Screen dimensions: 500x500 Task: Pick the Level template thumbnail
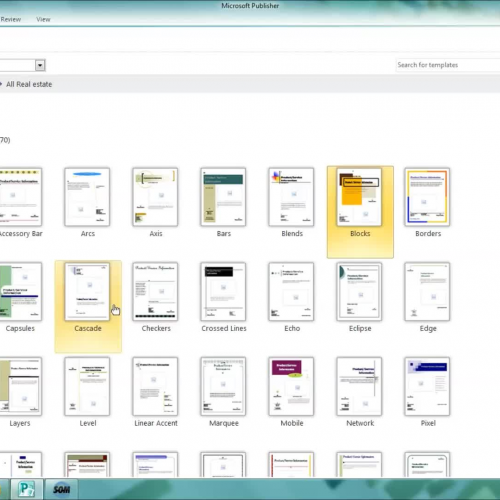(x=87, y=387)
